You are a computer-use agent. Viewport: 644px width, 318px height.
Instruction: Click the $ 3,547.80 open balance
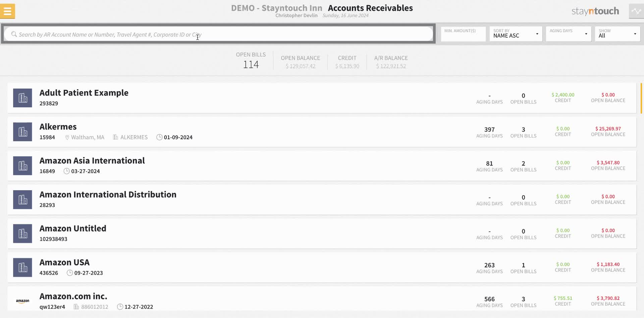[x=608, y=163]
